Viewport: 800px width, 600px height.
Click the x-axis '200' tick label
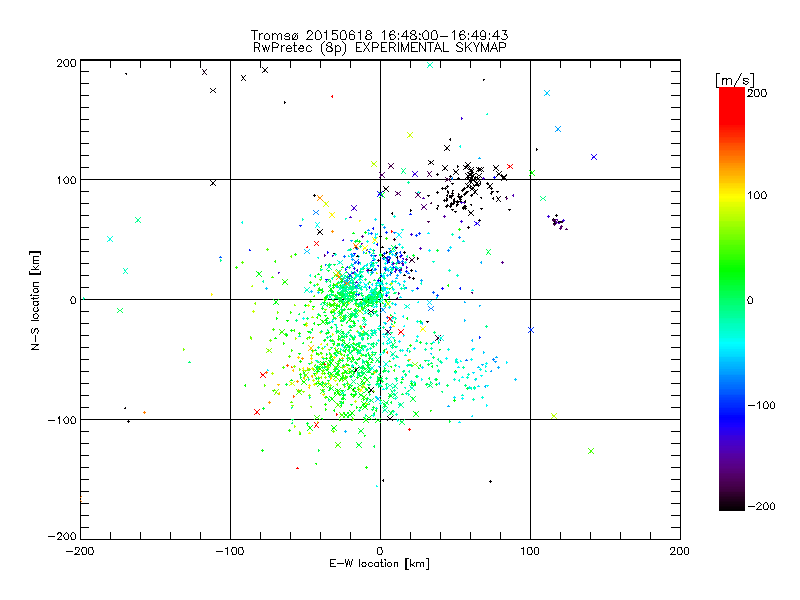click(679, 551)
